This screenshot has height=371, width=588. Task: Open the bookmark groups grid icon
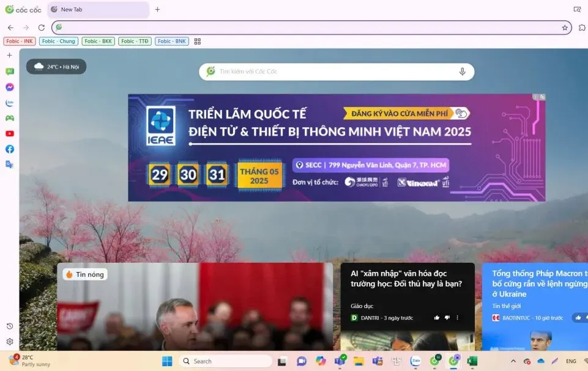[198, 41]
